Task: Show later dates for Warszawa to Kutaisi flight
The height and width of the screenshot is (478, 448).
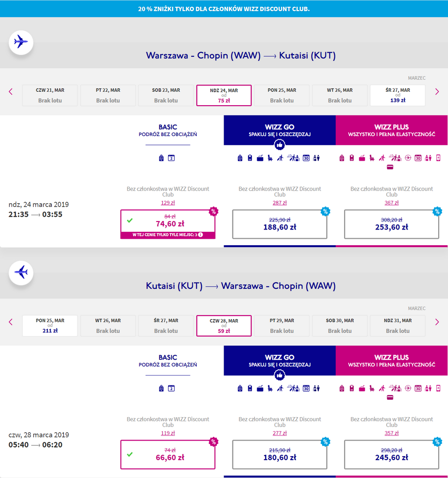Action: coord(437,91)
